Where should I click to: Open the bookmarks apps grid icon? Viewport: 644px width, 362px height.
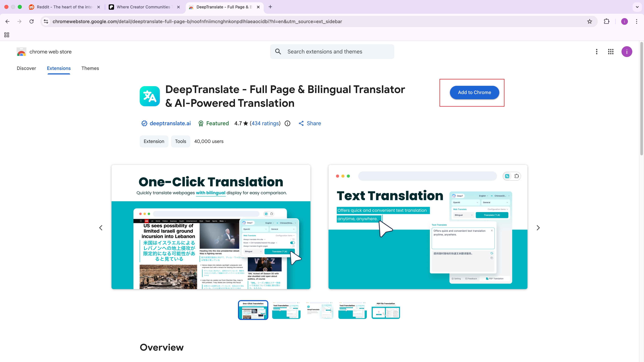tap(7, 35)
